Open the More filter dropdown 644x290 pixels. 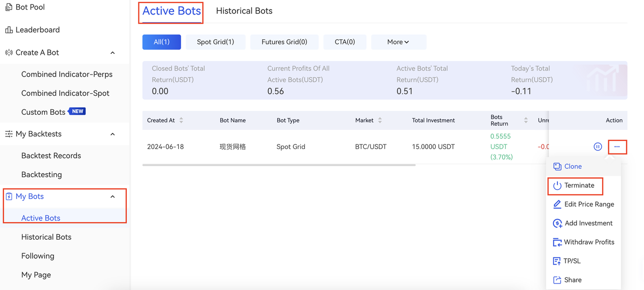point(398,42)
